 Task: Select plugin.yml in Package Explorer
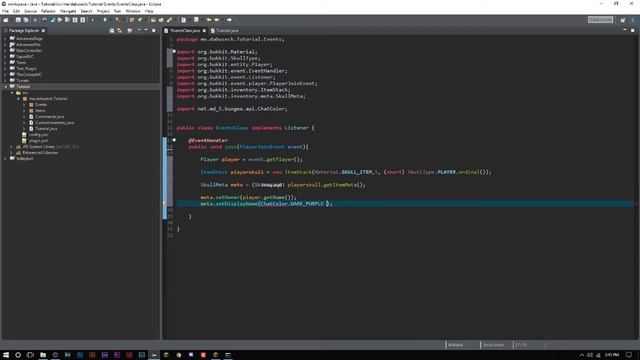(x=38, y=141)
